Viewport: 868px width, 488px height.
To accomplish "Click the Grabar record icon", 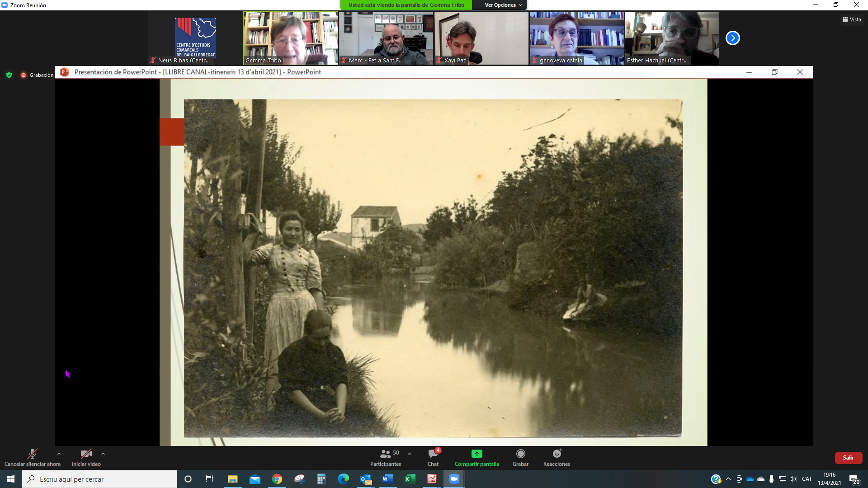I will tap(520, 454).
